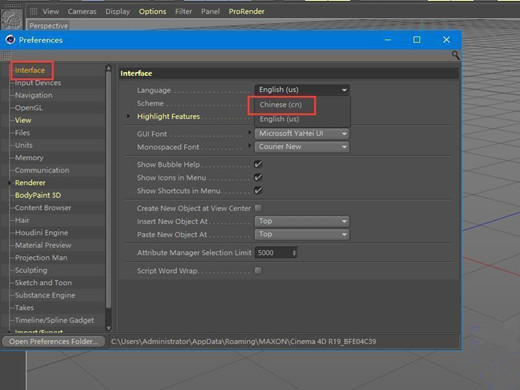Viewport: 520px width, 390px height.
Task: Open the Paste New Object At dropdown
Action: (302, 234)
